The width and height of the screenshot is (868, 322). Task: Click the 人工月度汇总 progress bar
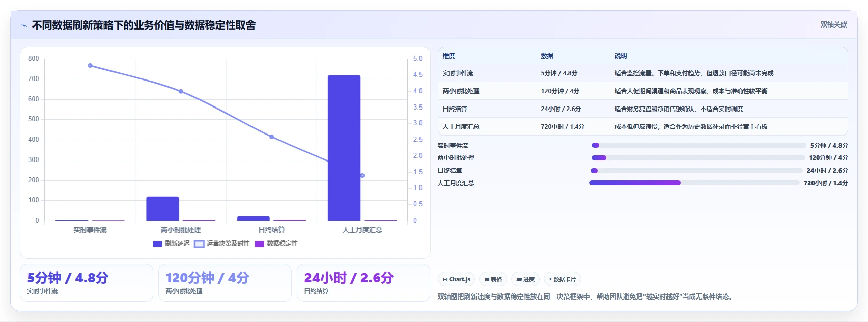click(694, 183)
